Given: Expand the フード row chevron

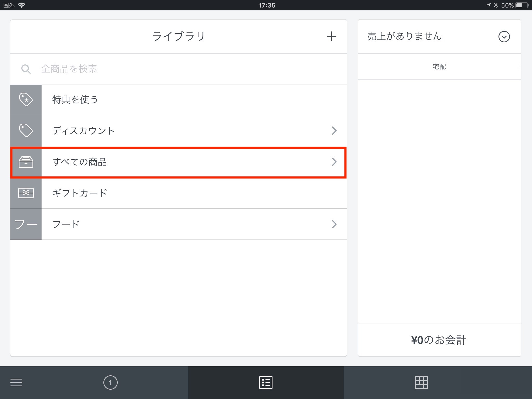Looking at the screenshot, I should point(334,224).
